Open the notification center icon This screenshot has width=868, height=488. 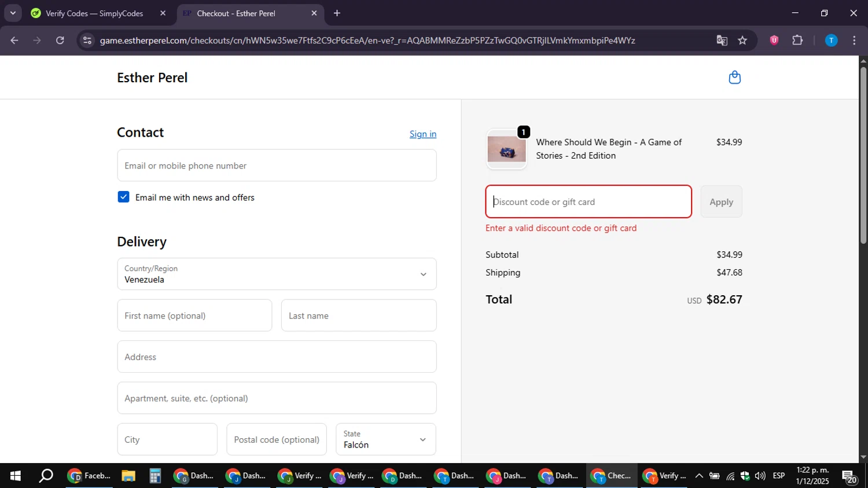[x=849, y=476]
